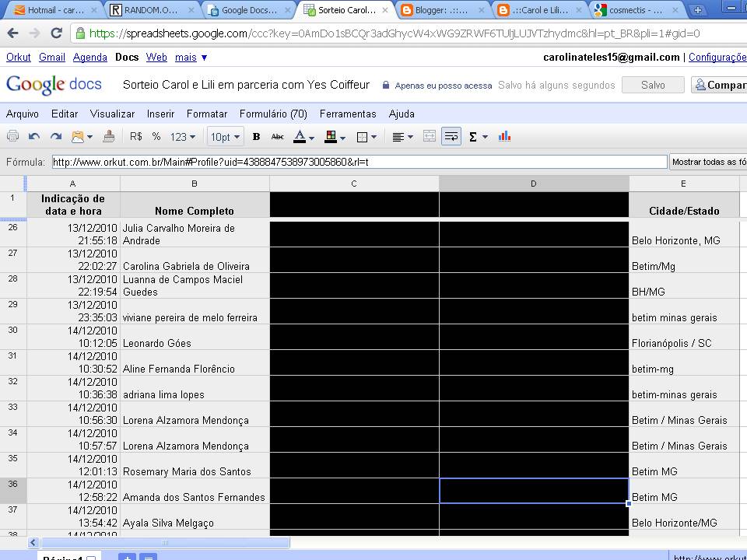
Task: Open the Agenda link
Action: tap(90, 57)
